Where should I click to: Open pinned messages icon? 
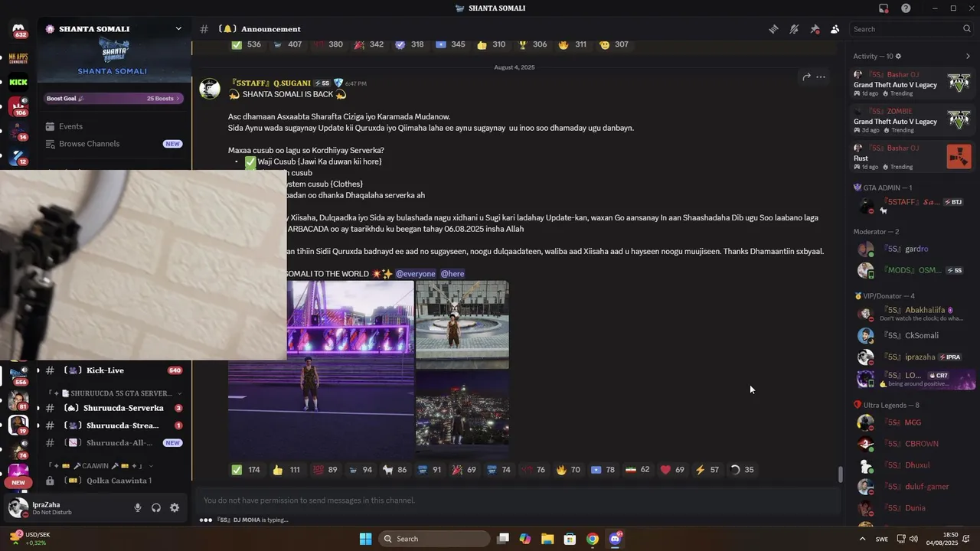pos(815,29)
